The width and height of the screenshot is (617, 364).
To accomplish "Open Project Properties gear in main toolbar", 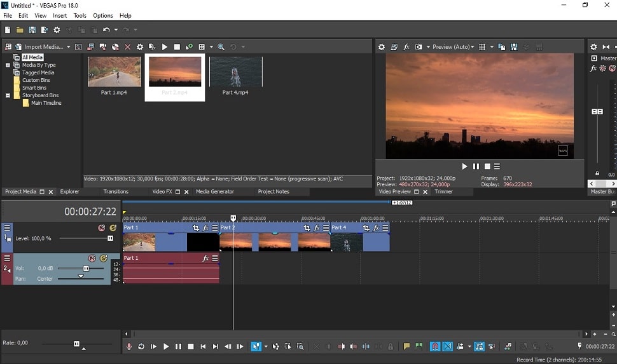I will click(x=57, y=30).
